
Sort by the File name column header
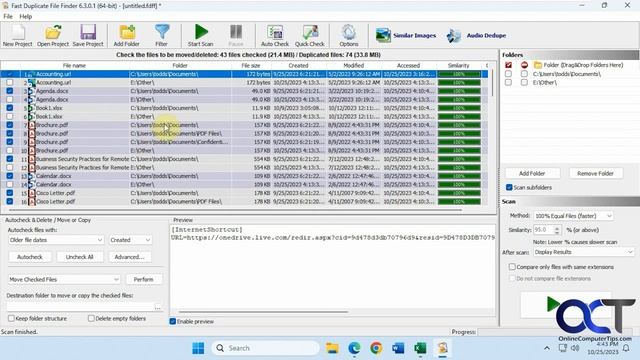(74, 65)
